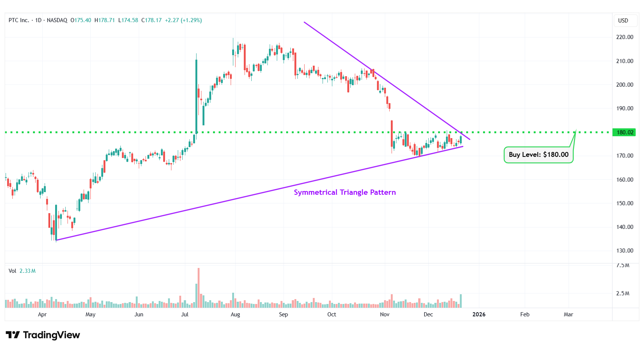Screen dimensions: 644x349
Task: Click the Nov label on time axis
Action: [384, 314]
